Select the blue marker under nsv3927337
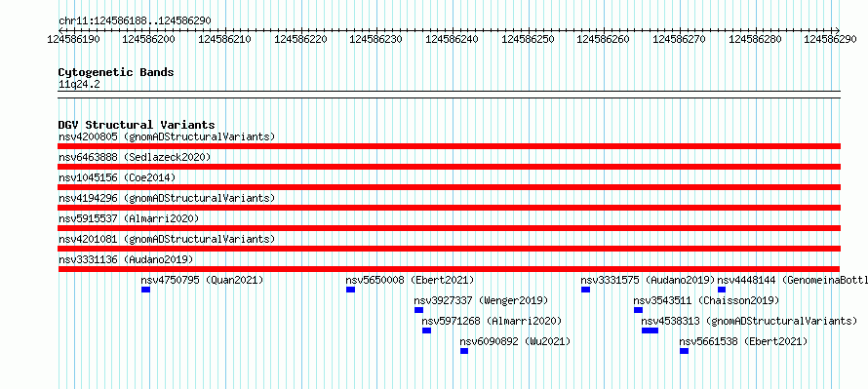Viewport: 868px width, 389px height. point(418,310)
